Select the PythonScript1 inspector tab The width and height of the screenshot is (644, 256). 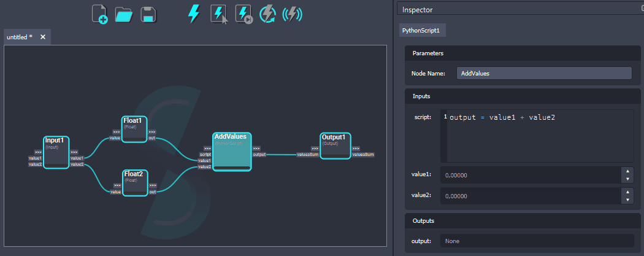pos(421,30)
